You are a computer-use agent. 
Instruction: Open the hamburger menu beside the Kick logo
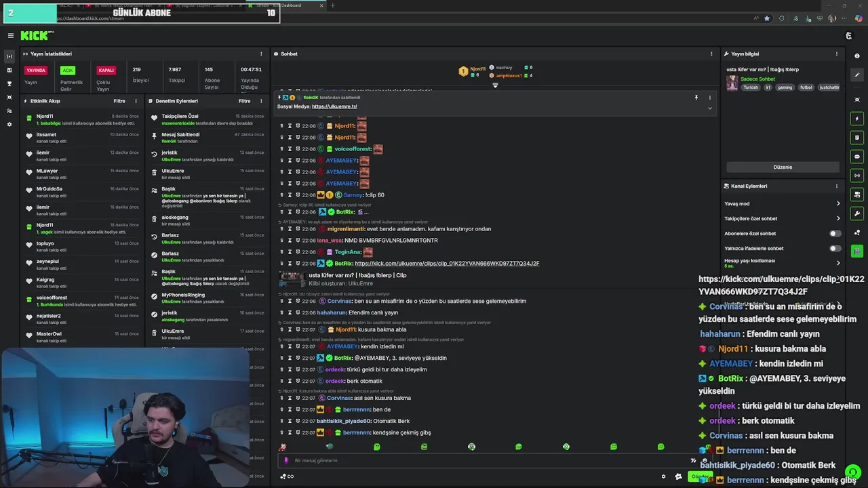pos(10,35)
